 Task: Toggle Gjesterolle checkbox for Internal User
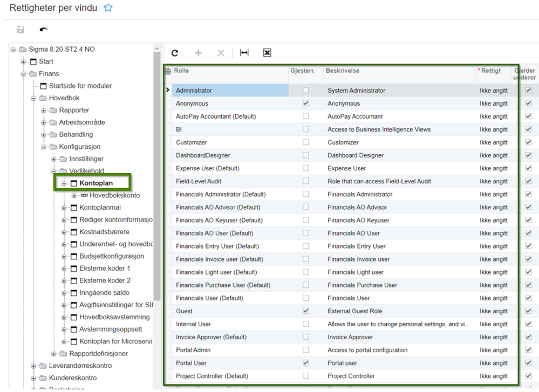(x=305, y=324)
